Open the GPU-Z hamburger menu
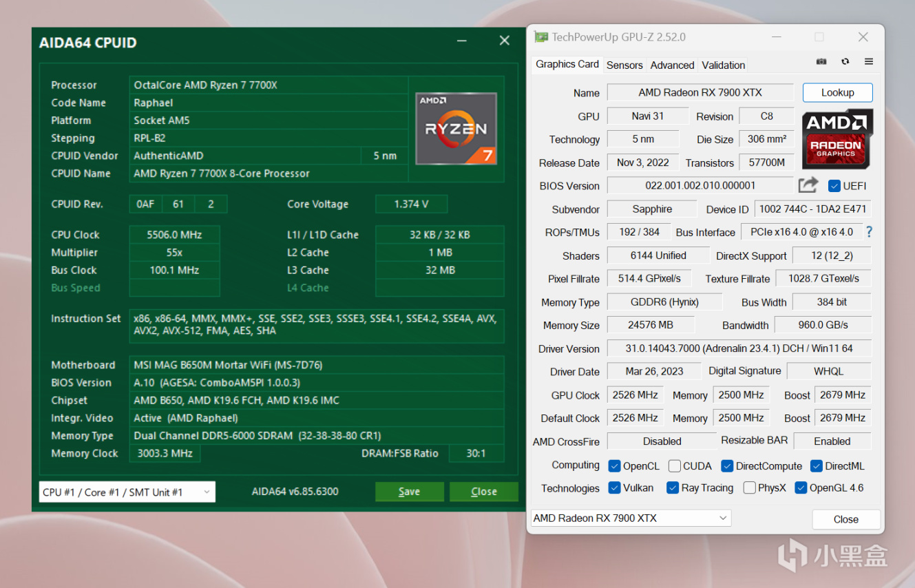This screenshot has width=915, height=588. [x=869, y=62]
